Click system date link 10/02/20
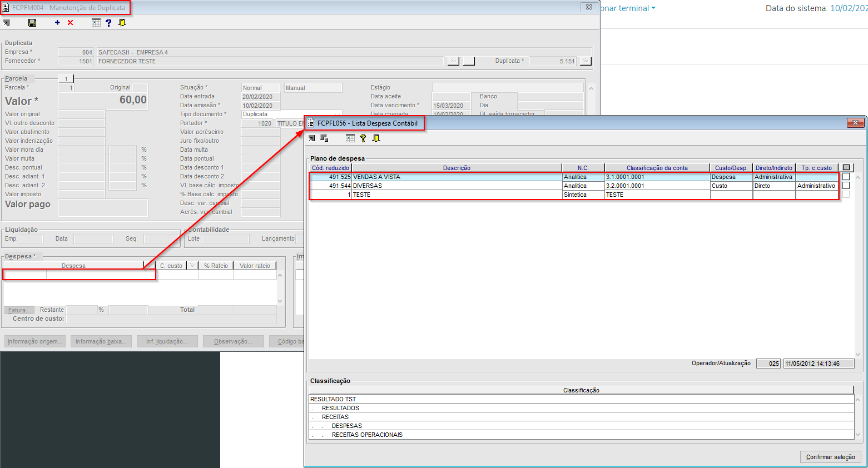The width and height of the screenshot is (868, 468). coord(849,8)
